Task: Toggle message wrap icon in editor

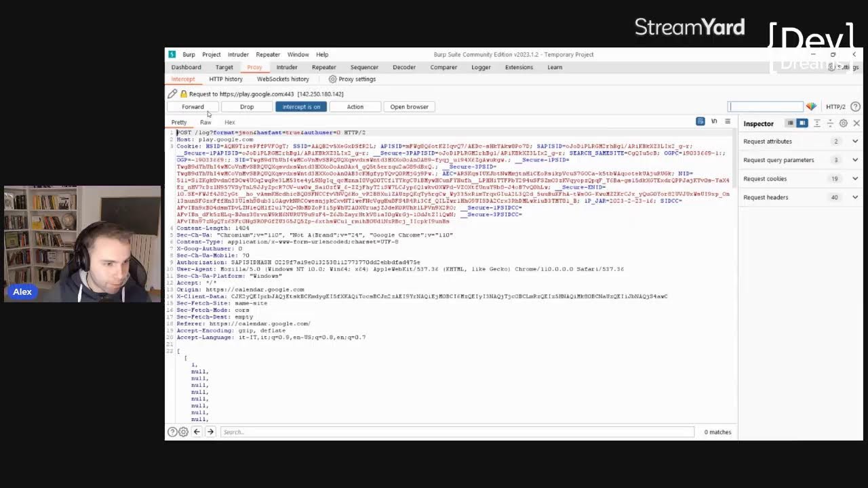Action: 700,121
